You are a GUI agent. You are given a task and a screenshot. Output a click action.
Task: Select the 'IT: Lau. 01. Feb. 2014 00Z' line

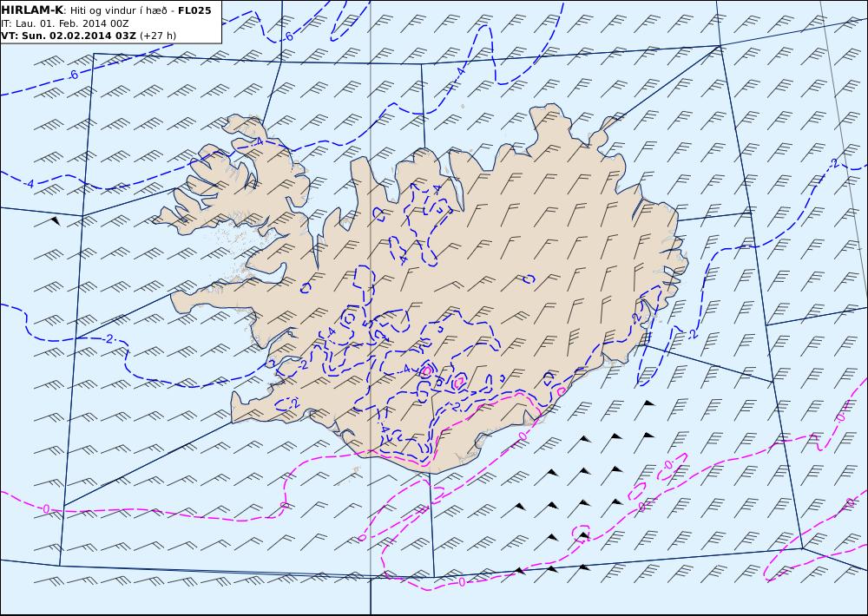click(65, 23)
